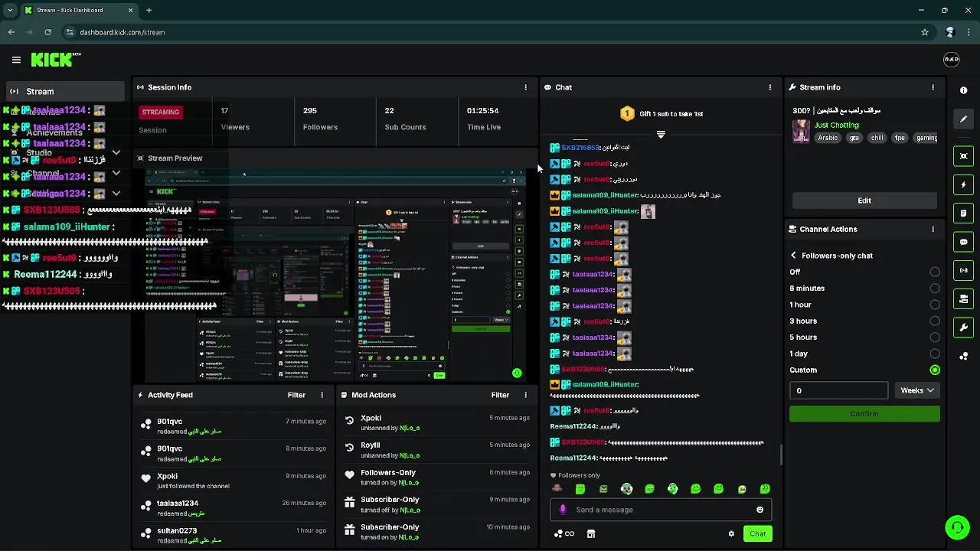The height and width of the screenshot is (551, 980).
Task: Open chat settings gear icon
Action: pos(731,534)
